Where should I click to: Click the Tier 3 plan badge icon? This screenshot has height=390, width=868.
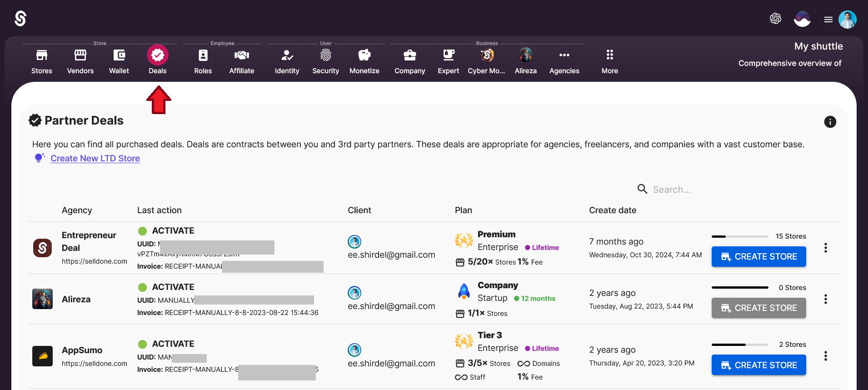pos(464,341)
